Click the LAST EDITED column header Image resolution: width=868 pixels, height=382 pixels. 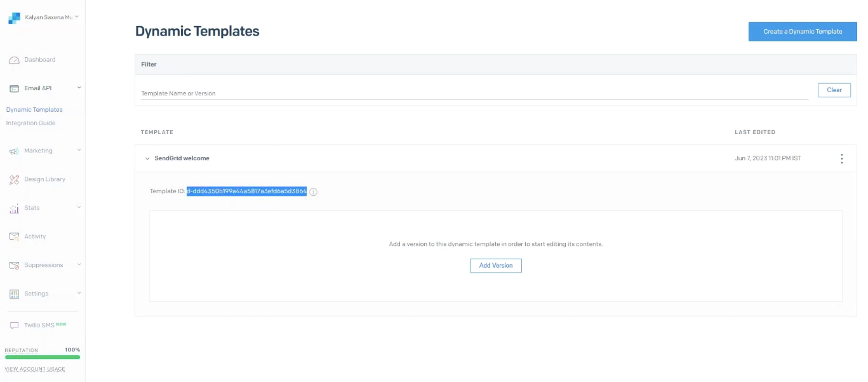755,132
